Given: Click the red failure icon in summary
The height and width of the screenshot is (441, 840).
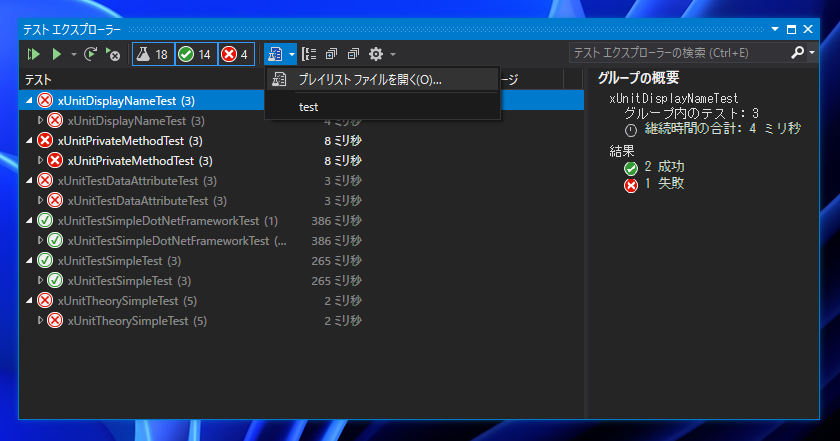Looking at the screenshot, I should pyautogui.click(x=631, y=185).
